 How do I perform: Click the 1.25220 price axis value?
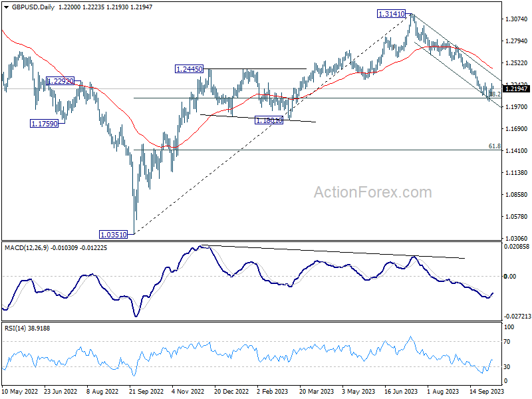(x=517, y=63)
